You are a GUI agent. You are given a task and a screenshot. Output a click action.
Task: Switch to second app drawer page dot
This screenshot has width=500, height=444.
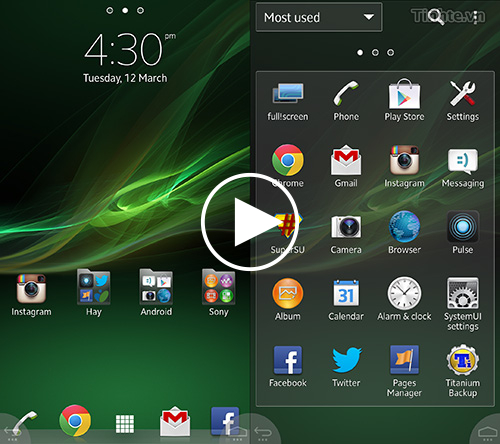[x=375, y=53]
